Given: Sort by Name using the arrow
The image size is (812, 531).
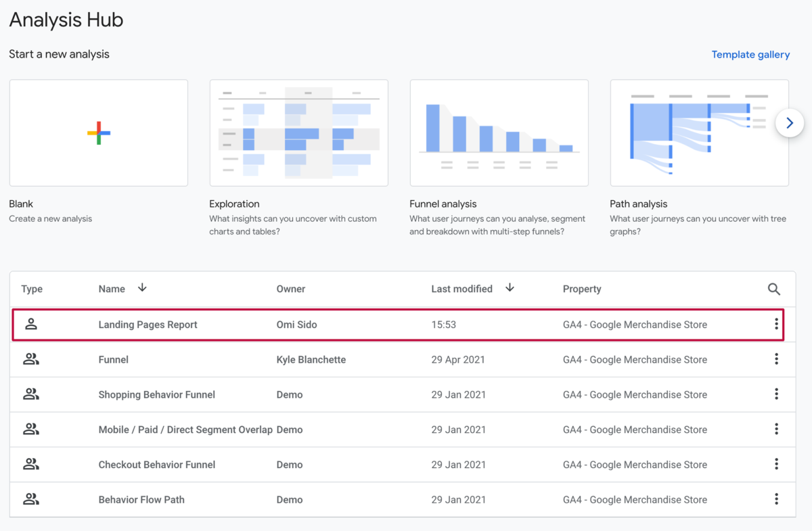Looking at the screenshot, I should 142,288.
